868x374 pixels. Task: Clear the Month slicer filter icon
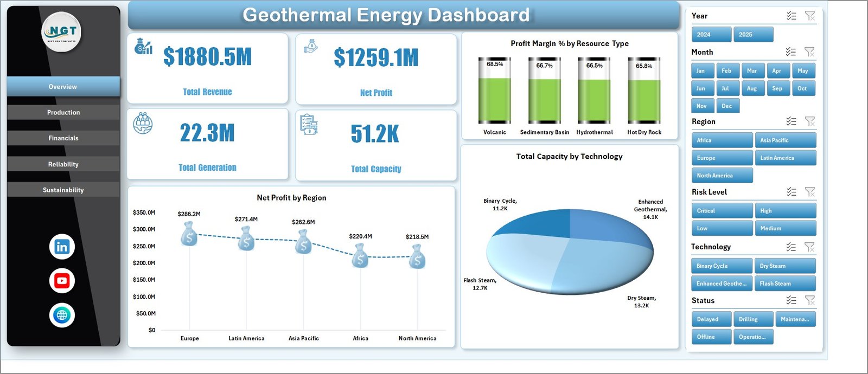click(809, 52)
